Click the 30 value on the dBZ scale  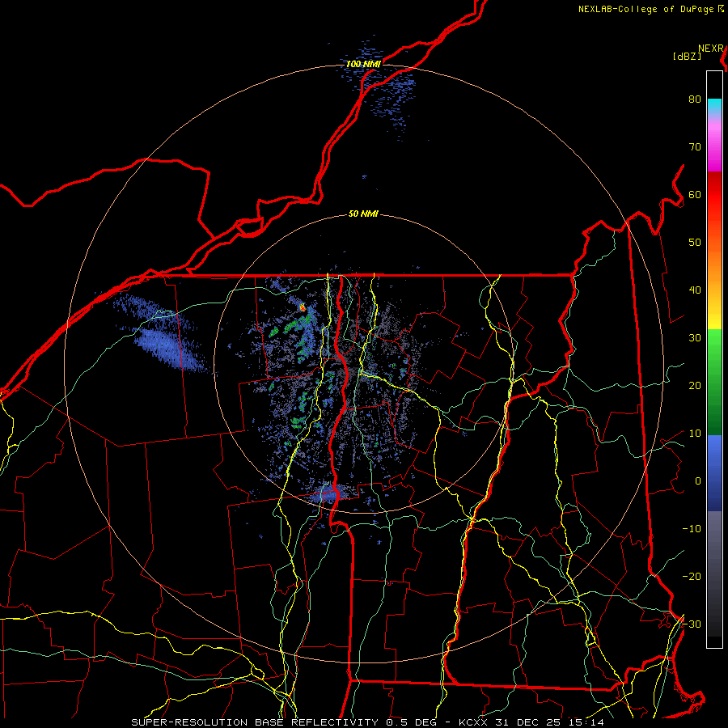click(x=695, y=338)
